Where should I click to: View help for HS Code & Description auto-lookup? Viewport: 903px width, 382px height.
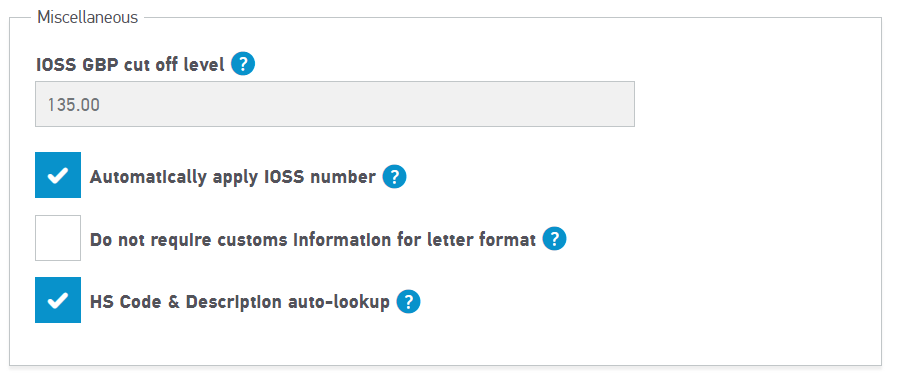408,301
